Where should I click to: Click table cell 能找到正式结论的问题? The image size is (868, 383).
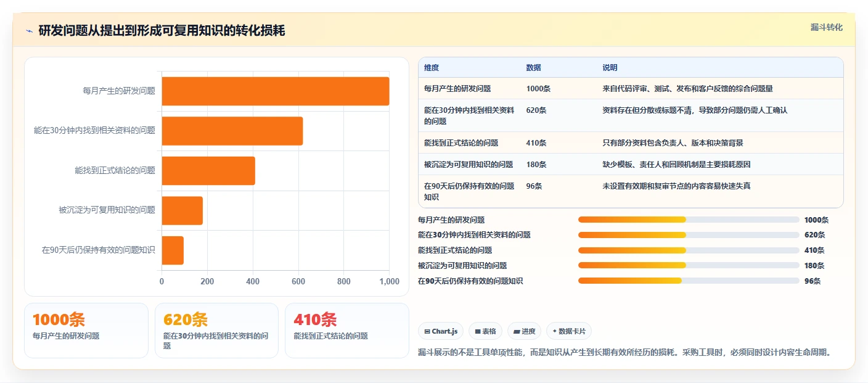[461, 142]
